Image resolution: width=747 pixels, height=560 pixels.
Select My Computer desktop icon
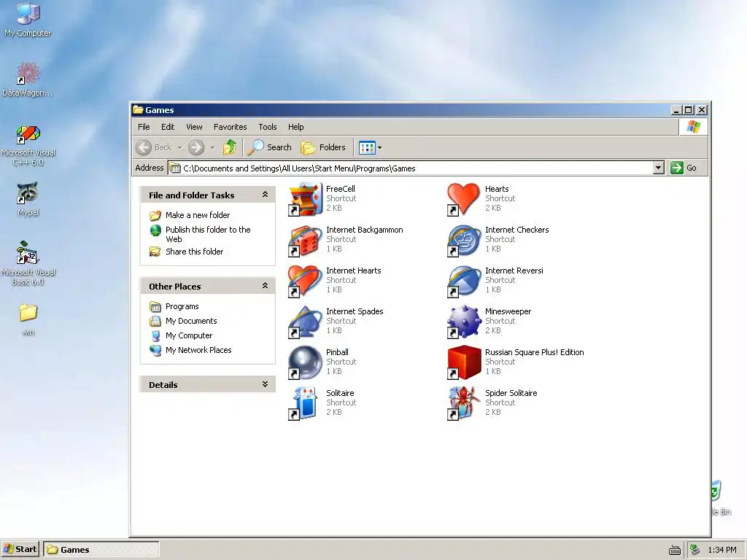[28, 20]
